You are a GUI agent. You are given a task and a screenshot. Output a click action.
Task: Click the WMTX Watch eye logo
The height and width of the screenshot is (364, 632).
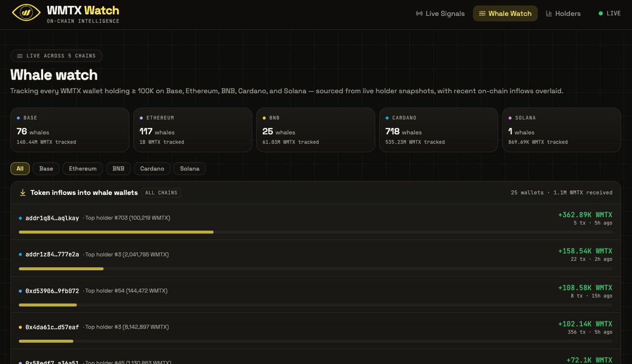(x=26, y=13)
